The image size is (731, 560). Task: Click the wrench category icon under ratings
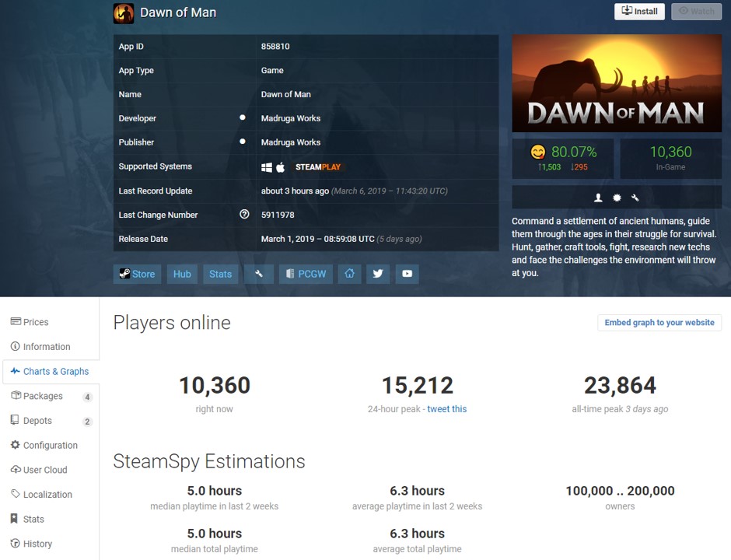coord(635,198)
